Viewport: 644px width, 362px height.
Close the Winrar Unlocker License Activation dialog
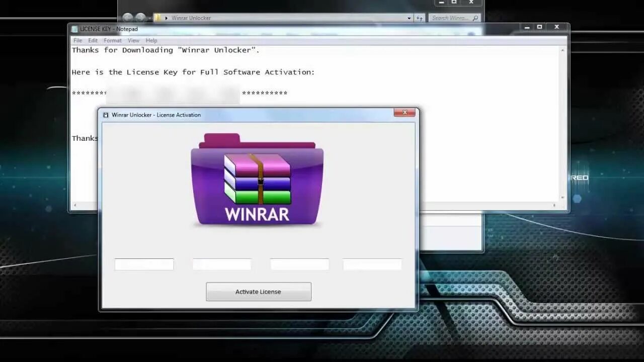tap(405, 113)
